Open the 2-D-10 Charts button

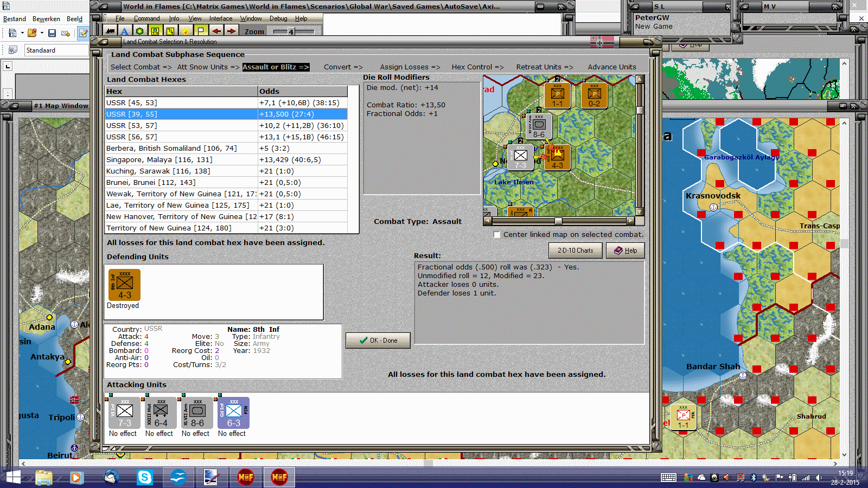click(576, 251)
